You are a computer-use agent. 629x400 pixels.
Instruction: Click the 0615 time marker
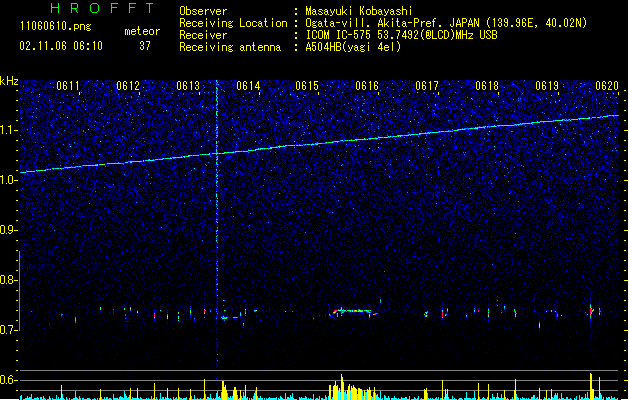click(x=307, y=86)
